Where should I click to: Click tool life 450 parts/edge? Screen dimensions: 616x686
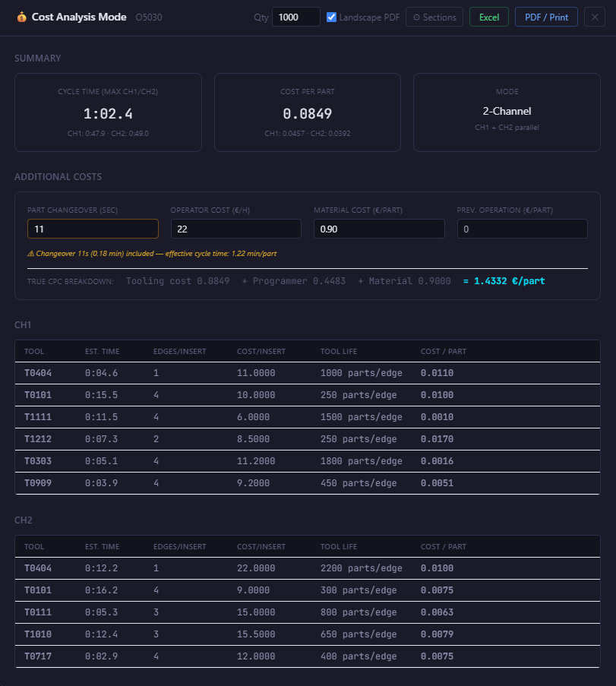(359, 483)
